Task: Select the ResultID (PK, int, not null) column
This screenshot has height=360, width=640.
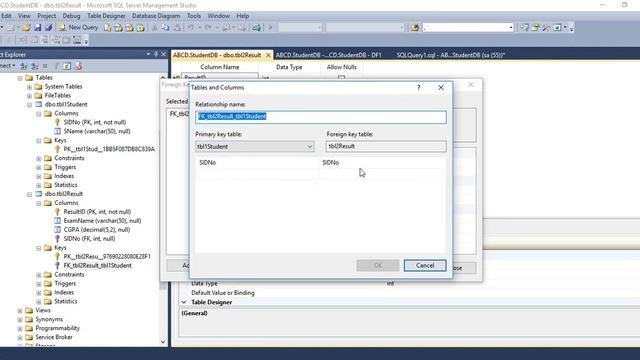Action: point(97,212)
